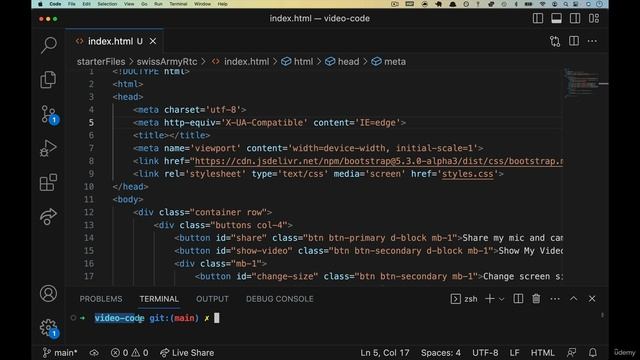
Task: Toggle primary side bar layout icon
Action: [538, 18]
